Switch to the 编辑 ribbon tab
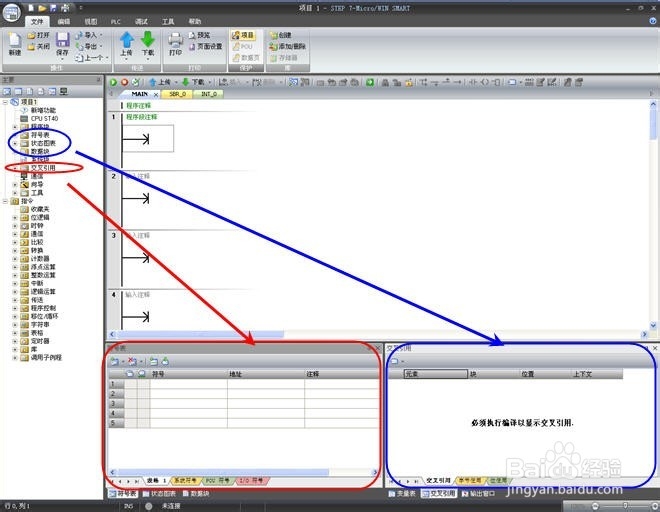Viewport: 660px width, 512px height. click(64, 21)
